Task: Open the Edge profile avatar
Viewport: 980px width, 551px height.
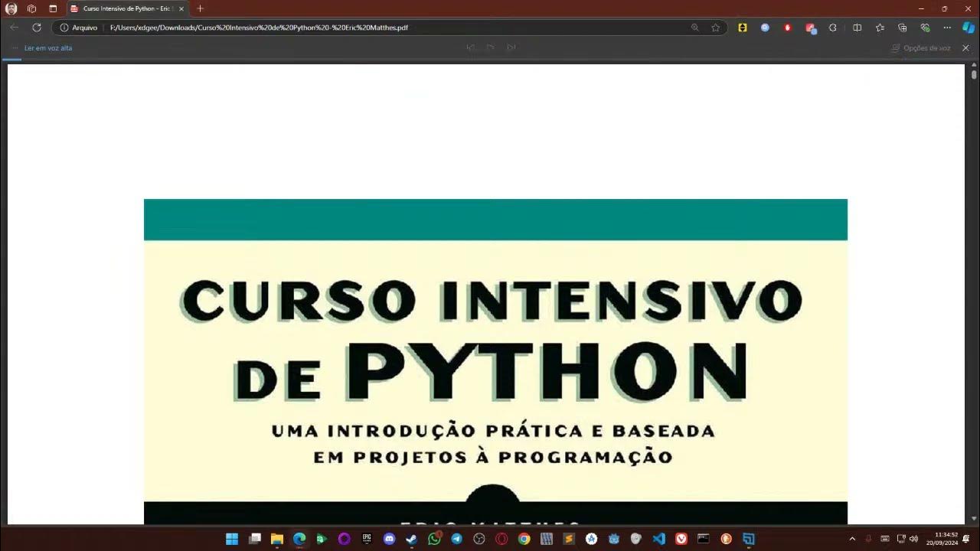Action: click(11, 8)
